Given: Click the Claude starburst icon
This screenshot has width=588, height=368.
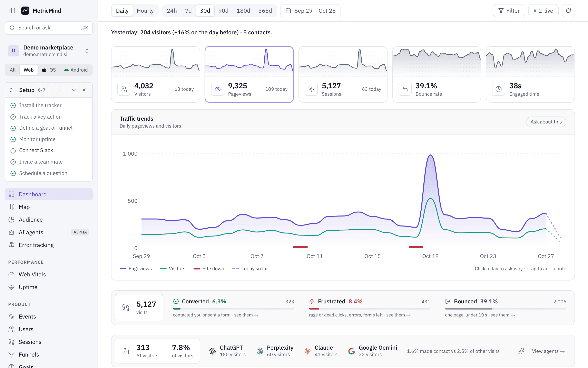Looking at the screenshot, I should pos(307,351).
